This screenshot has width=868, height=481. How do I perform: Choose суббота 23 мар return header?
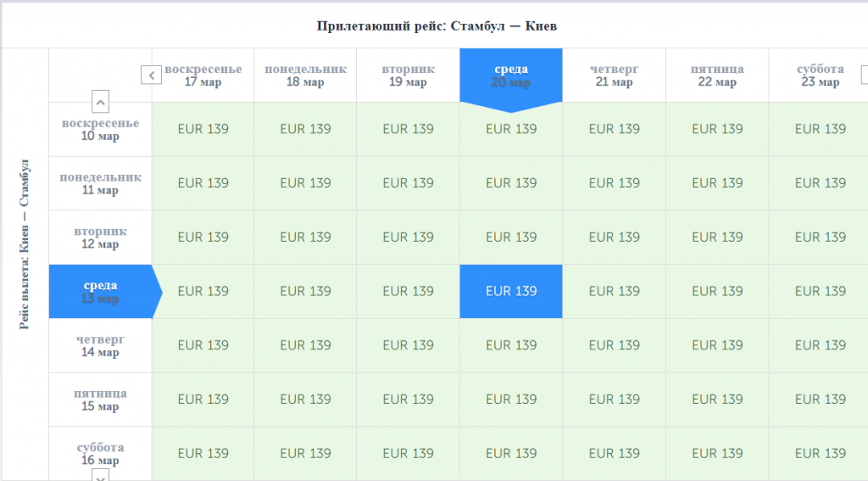(x=819, y=76)
